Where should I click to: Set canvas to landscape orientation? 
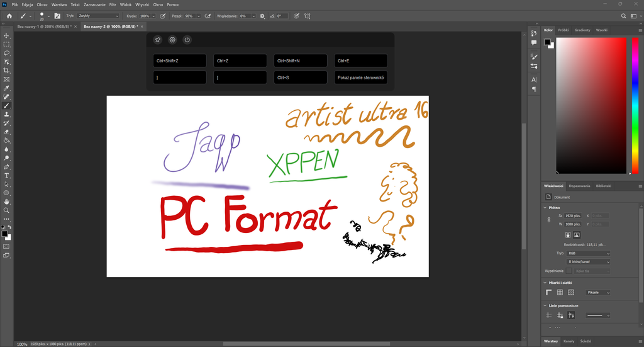tap(577, 235)
